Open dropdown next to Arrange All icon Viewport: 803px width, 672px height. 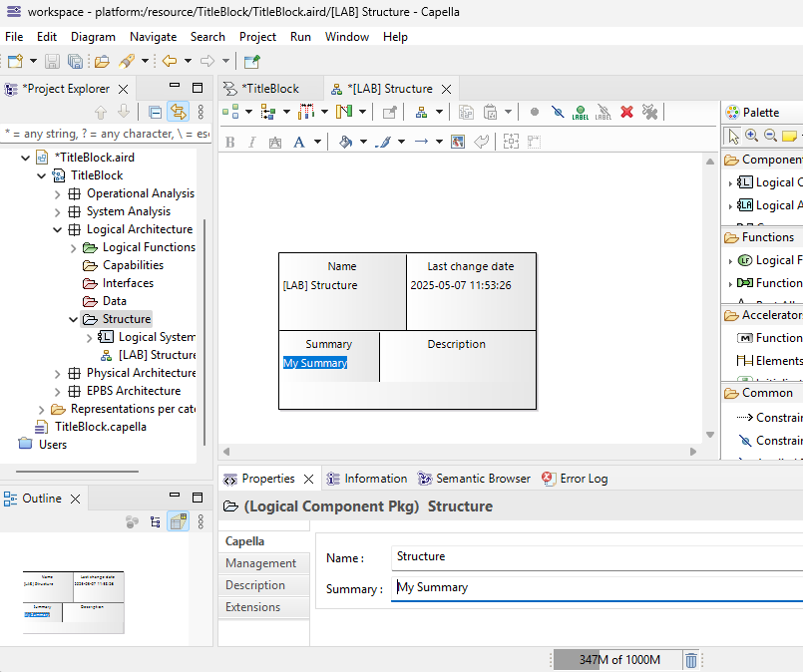pyautogui.click(x=249, y=112)
